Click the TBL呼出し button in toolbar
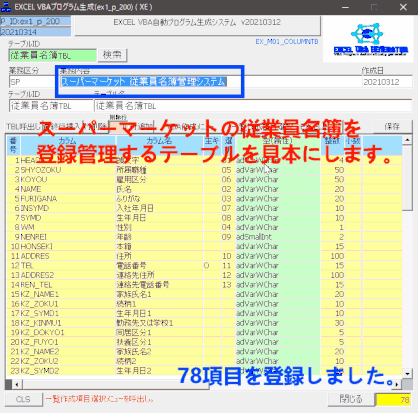 tap(22, 127)
